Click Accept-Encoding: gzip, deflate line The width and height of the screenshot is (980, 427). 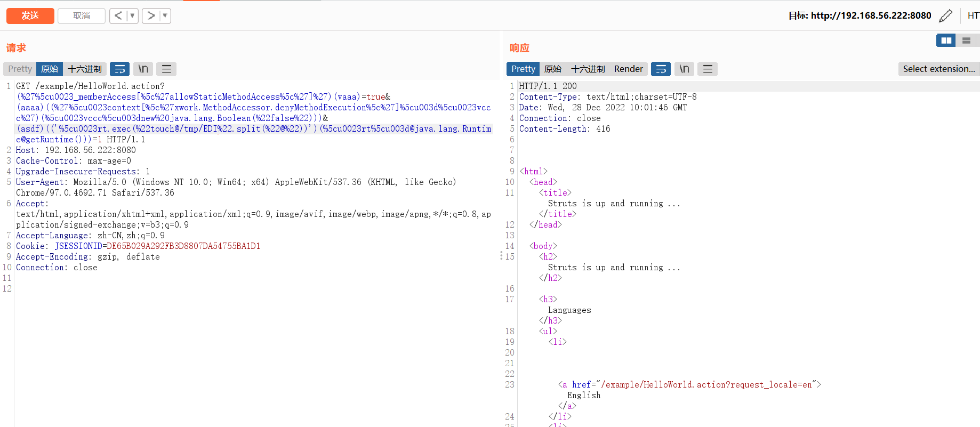pyautogui.click(x=88, y=256)
